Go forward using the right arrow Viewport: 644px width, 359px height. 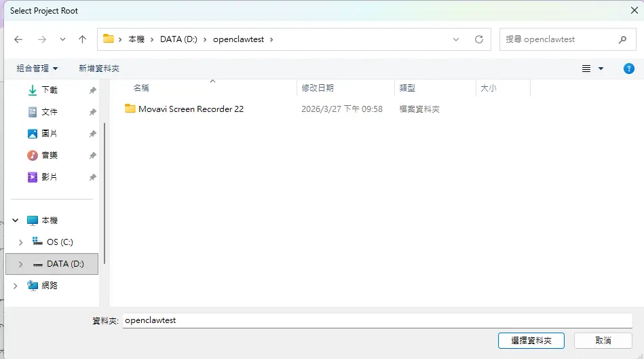point(42,39)
